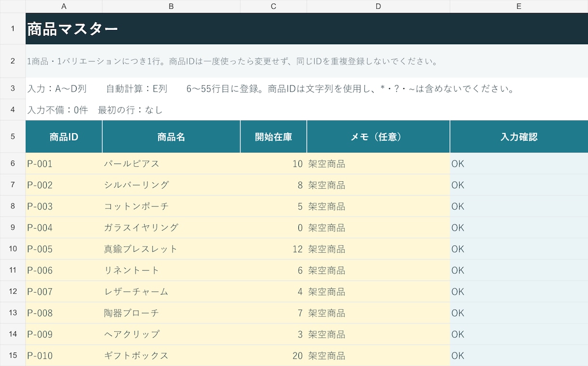The width and height of the screenshot is (588, 366).
Task: Select cell P-008
Action: click(64, 313)
